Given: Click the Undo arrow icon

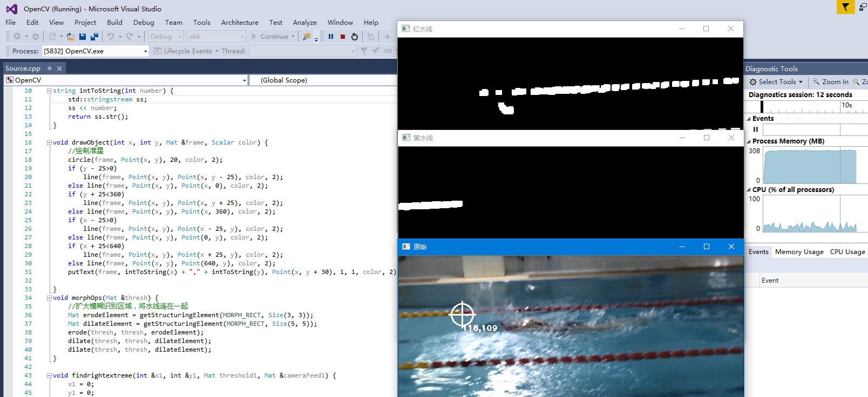Looking at the screenshot, I should click(x=111, y=37).
